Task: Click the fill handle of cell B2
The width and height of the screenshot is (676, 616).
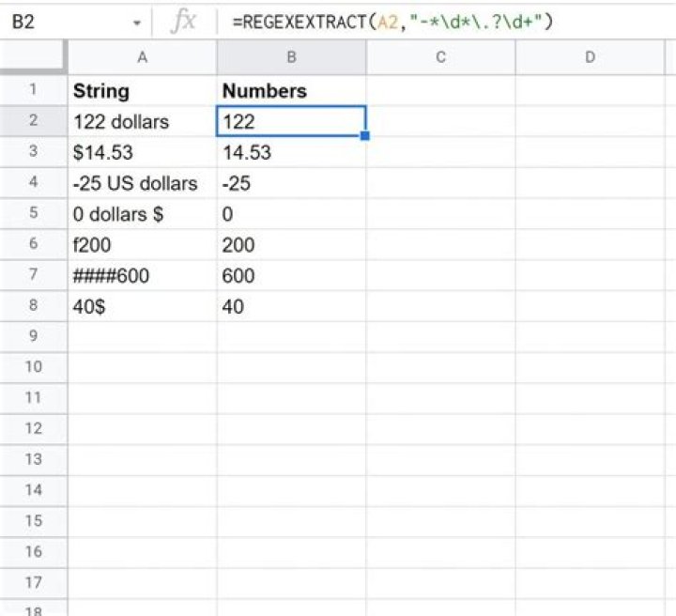Action: point(364,136)
